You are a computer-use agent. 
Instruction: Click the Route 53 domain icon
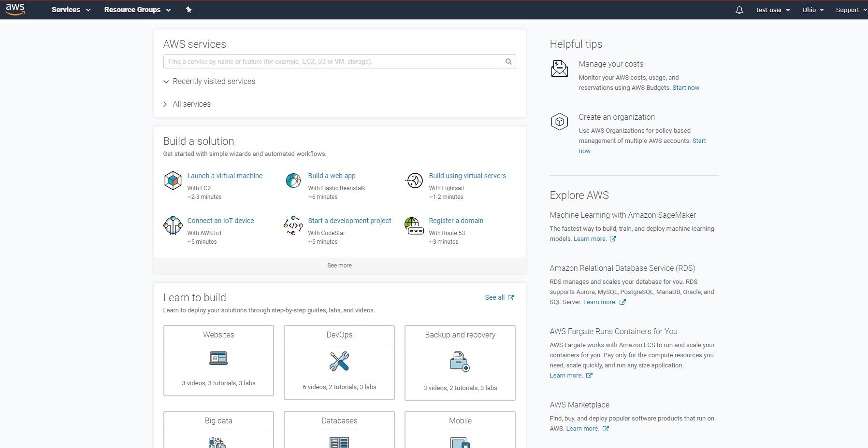pyautogui.click(x=414, y=225)
